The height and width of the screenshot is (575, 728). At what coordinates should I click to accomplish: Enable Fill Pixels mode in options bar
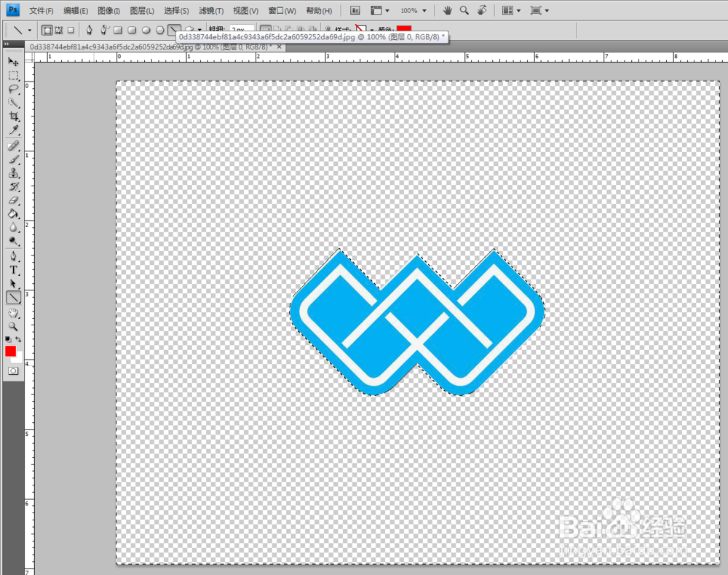[x=71, y=30]
